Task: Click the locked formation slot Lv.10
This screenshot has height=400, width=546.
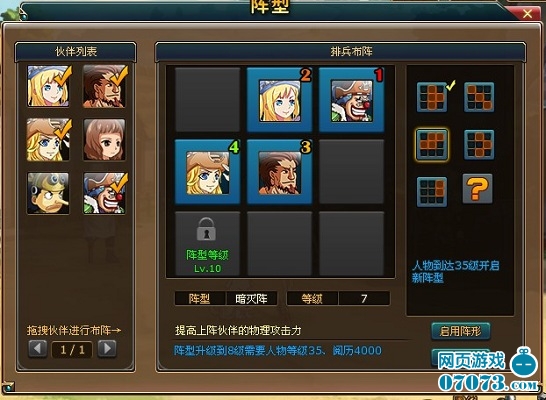Action: 208,244
